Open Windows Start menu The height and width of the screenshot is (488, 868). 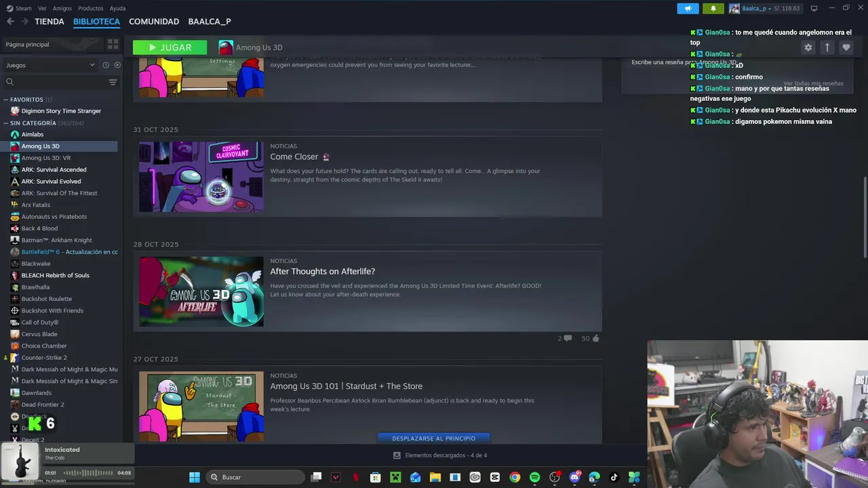(195, 477)
